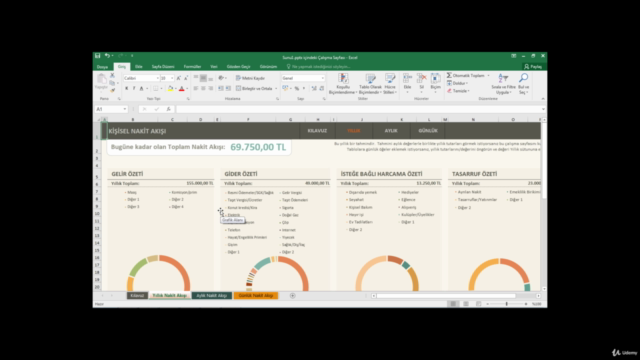Image resolution: width=640 pixels, height=360 pixels.
Task: Click Ekle to insert cells
Action: [x=407, y=84]
